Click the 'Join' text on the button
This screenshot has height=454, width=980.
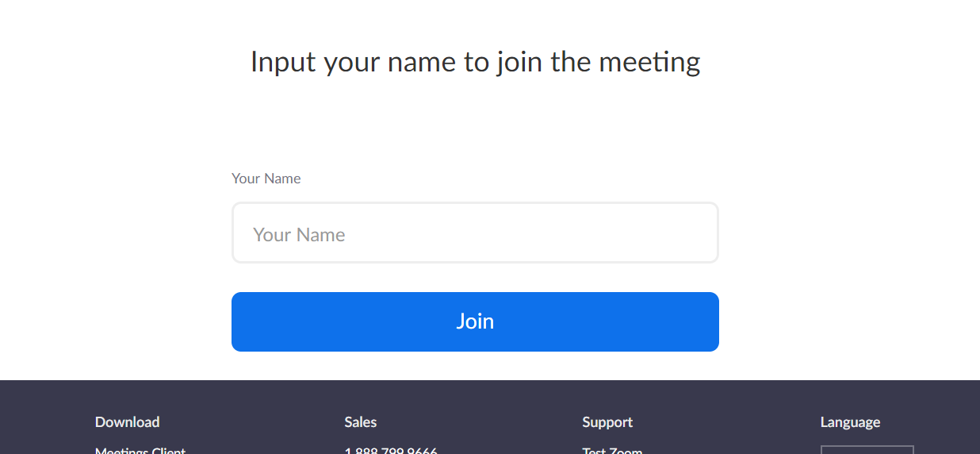click(475, 321)
